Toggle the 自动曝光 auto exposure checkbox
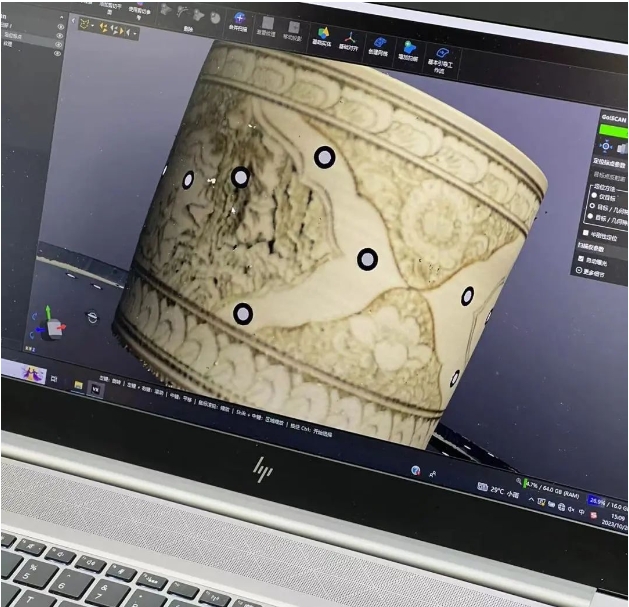This screenshot has width=629, height=607. point(580,259)
